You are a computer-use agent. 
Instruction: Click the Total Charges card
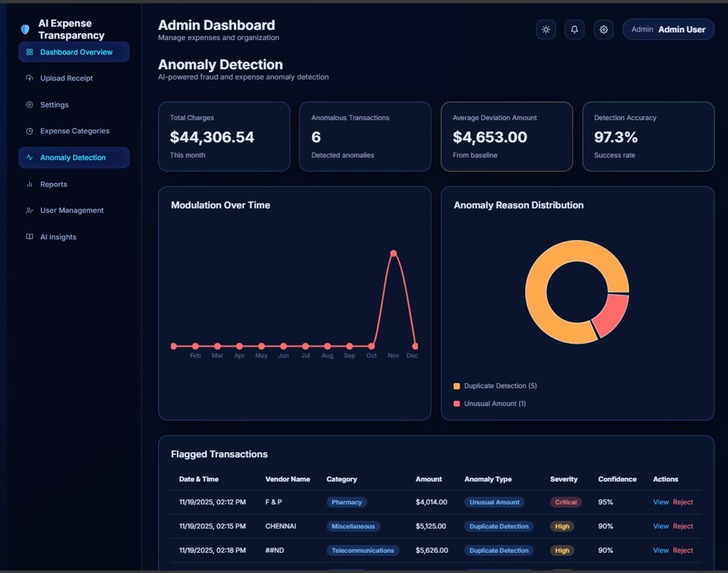[x=224, y=137]
